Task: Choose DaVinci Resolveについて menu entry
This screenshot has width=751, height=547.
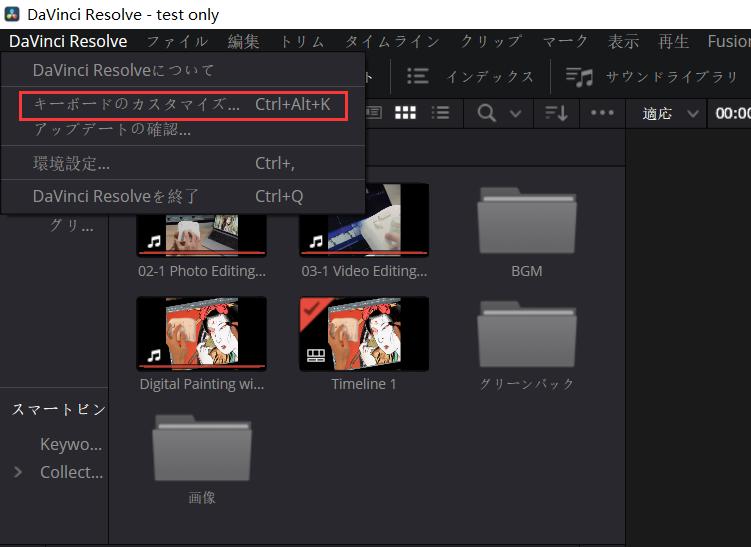Action: 183,70
